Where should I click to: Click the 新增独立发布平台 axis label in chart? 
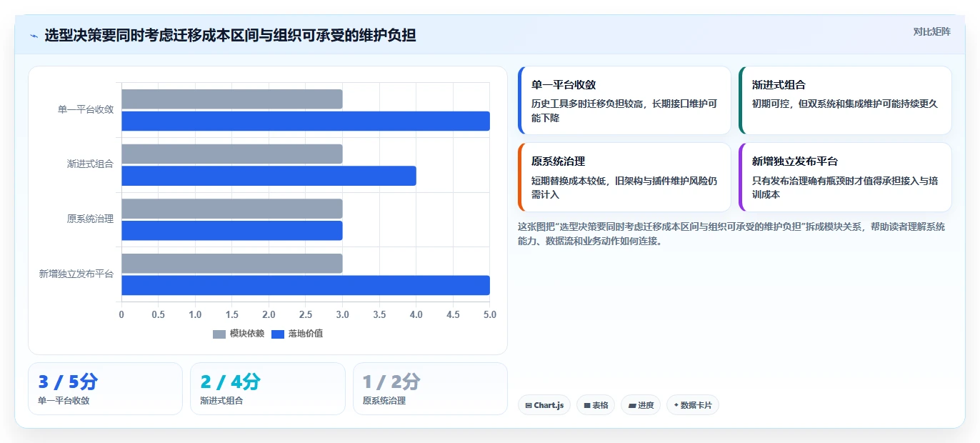click(x=76, y=274)
